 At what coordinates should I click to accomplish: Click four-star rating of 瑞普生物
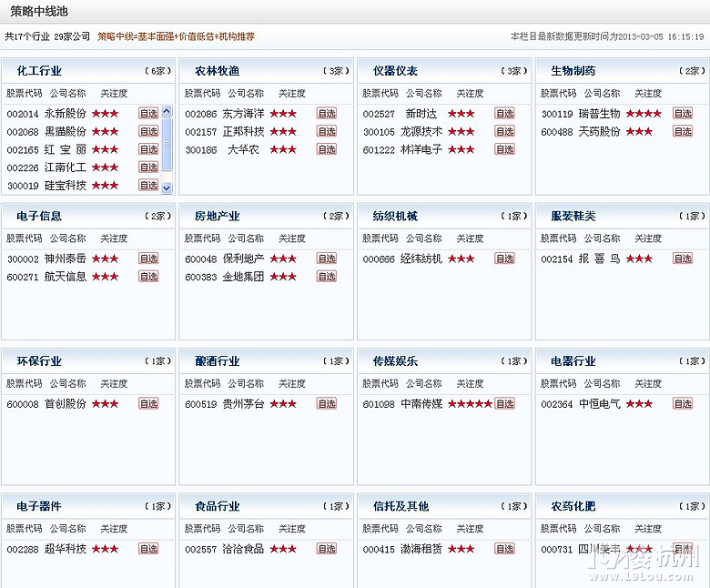(x=644, y=114)
